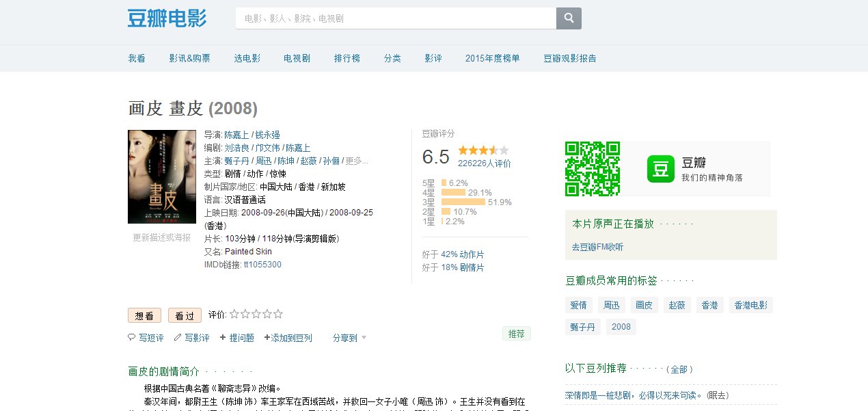The height and width of the screenshot is (411, 868).
Task: Click the plus icon before 提问题
Action: [x=223, y=337]
